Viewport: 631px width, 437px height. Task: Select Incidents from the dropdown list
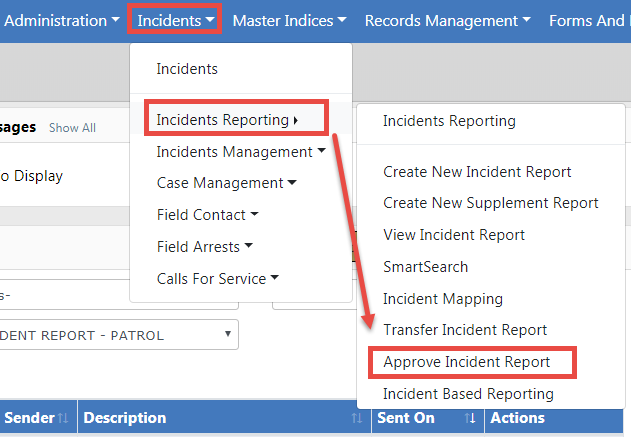(x=187, y=69)
